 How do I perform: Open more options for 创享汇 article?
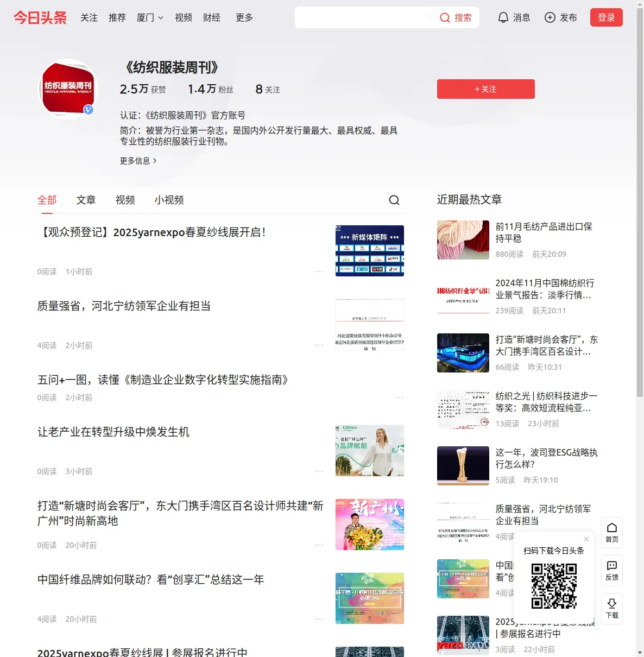319,619
